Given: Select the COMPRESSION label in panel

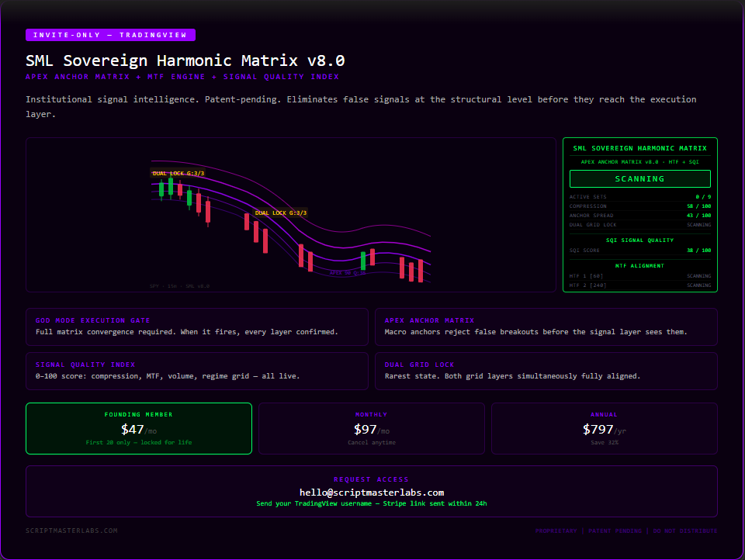Looking at the screenshot, I should tap(587, 206).
